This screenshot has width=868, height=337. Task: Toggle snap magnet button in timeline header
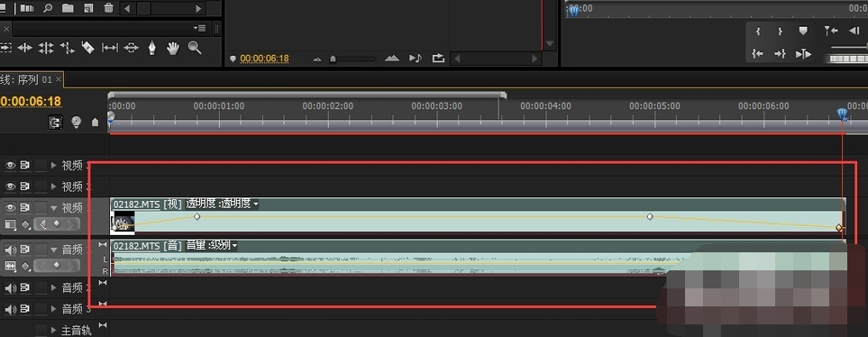tap(55, 123)
